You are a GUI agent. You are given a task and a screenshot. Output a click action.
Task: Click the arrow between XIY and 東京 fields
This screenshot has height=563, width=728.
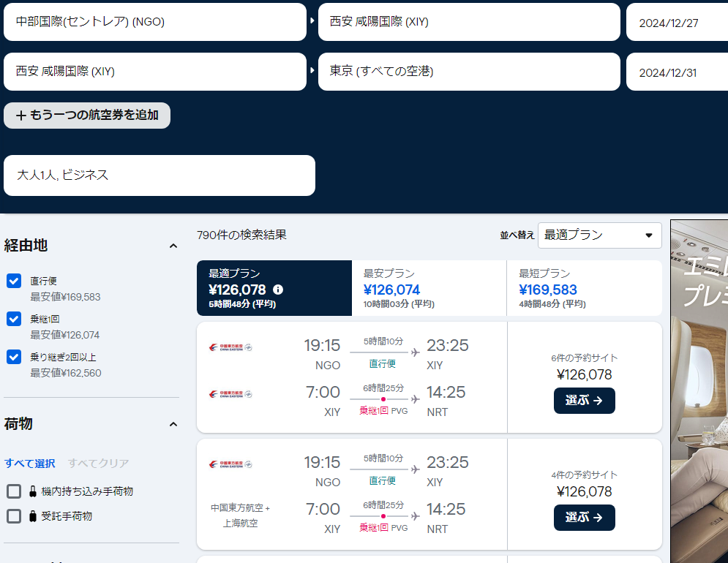tap(312, 72)
